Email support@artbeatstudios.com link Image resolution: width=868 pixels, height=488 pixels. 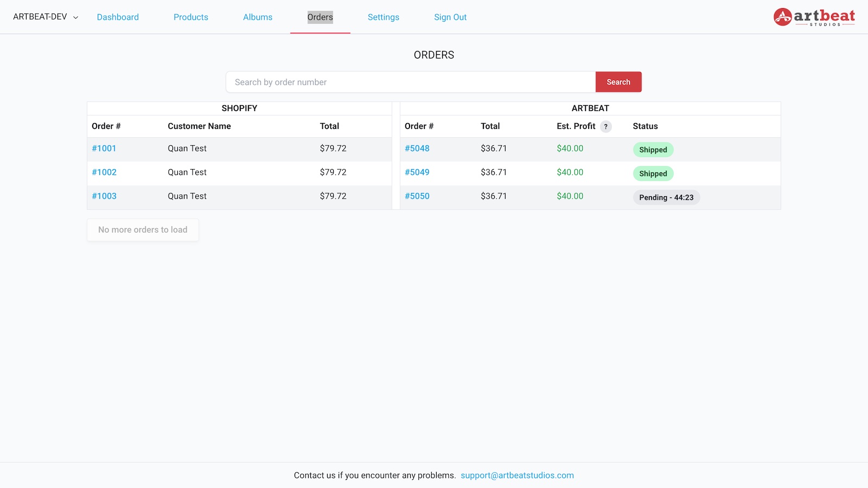coord(517,475)
